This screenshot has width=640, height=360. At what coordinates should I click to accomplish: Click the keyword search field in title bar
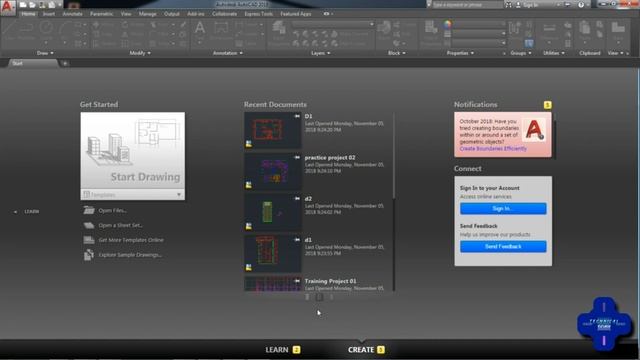[467, 5]
